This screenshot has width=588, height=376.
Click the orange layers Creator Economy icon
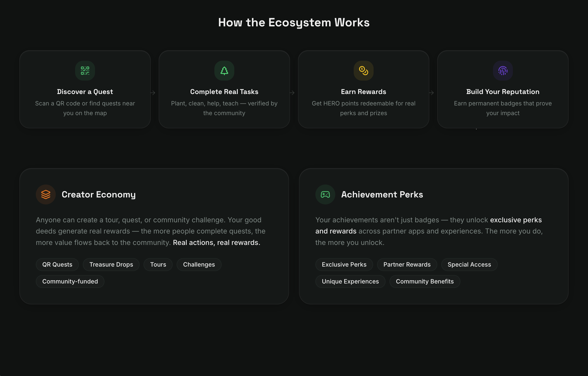[46, 194]
